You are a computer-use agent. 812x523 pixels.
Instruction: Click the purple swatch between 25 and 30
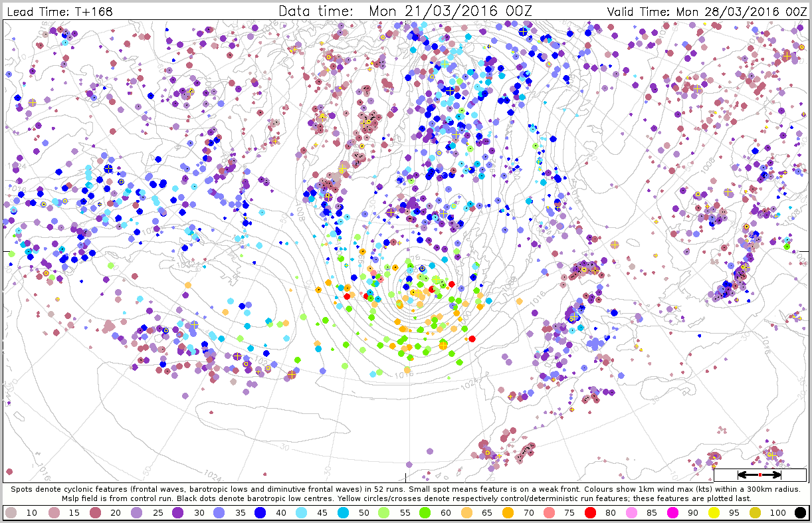pyautogui.click(x=177, y=513)
